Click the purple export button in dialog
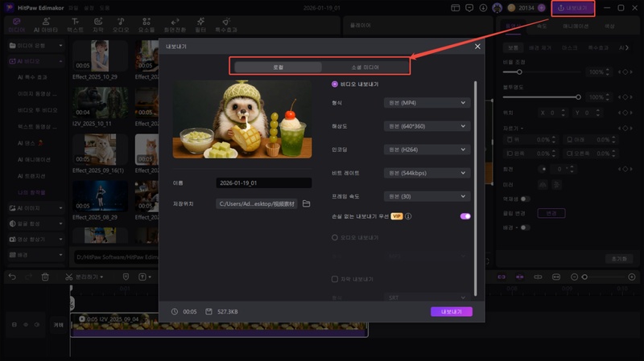This screenshot has width=644, height=361. click(451, 311)
